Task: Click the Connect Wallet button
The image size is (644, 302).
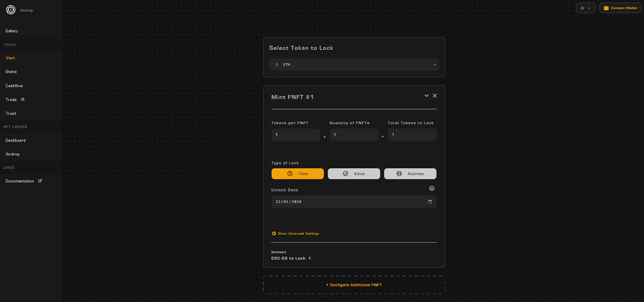Action: (x=620, y=8)
